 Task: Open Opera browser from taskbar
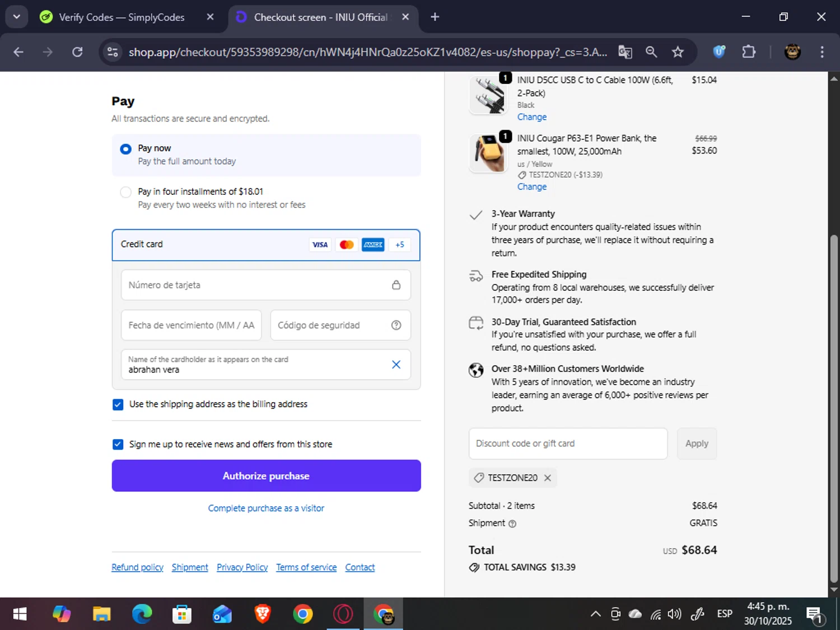(x=343, y=614)
